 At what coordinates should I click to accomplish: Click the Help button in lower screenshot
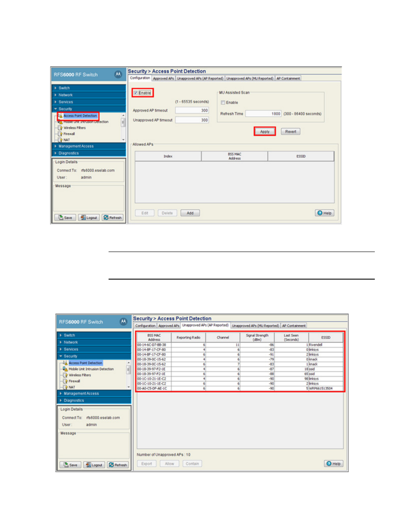click(x=334, y=464)
